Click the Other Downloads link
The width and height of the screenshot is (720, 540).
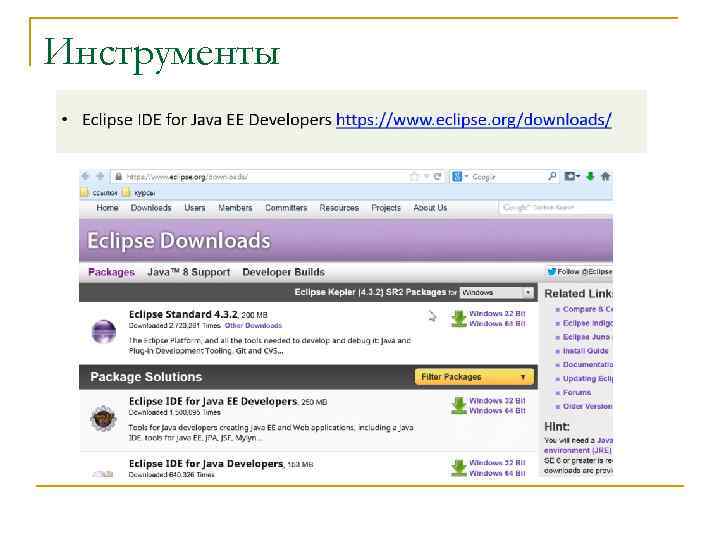pyautogui.click(x=253, y=326)
